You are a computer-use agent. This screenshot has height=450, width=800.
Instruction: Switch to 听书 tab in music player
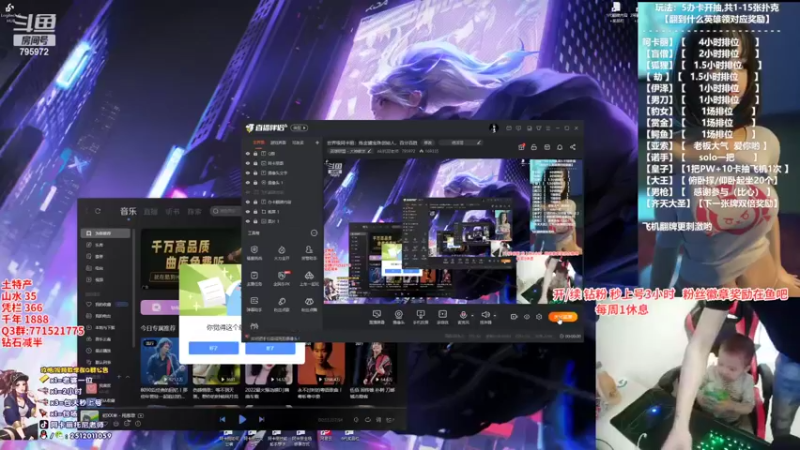click(172, 211)
